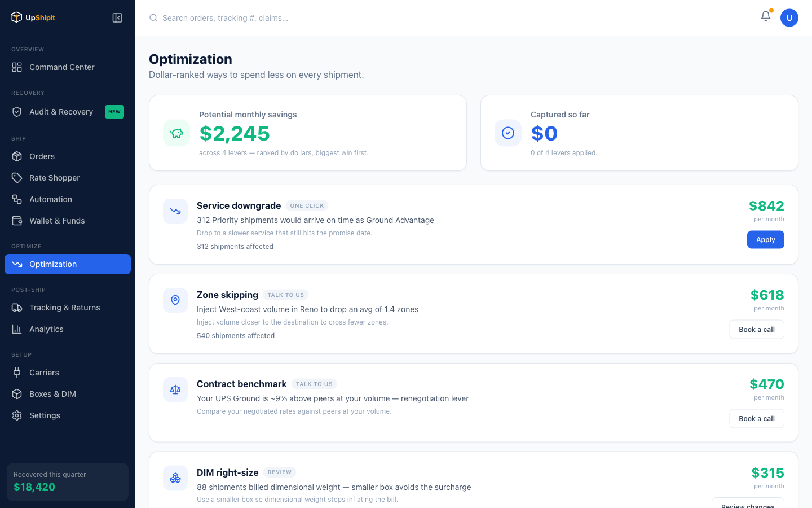Click the NEW badge beside Audit & Recovery
Image resolution: width=812 pixels, height=508 pixels.
[114, 112]
